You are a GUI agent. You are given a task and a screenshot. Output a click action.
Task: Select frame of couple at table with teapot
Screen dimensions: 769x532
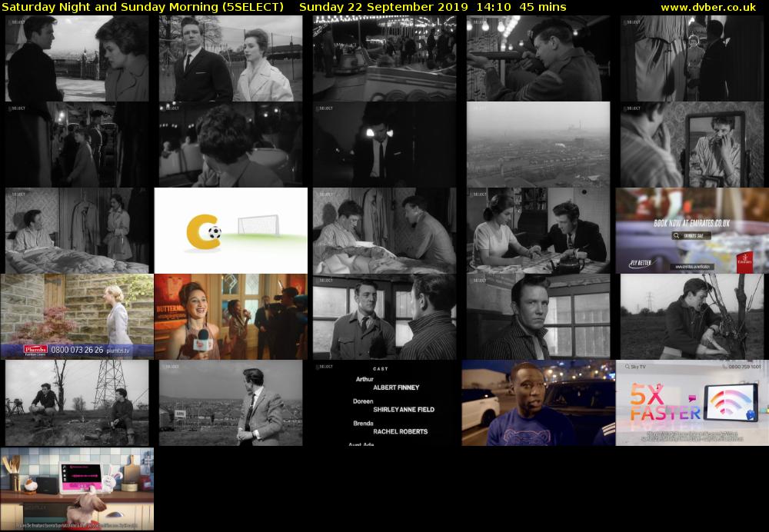[538, 231]
